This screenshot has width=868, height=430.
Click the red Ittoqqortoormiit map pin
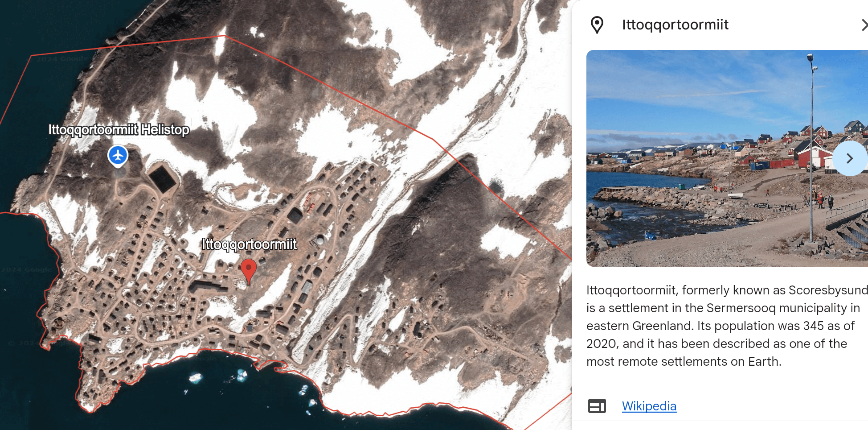tap(249, 271)
